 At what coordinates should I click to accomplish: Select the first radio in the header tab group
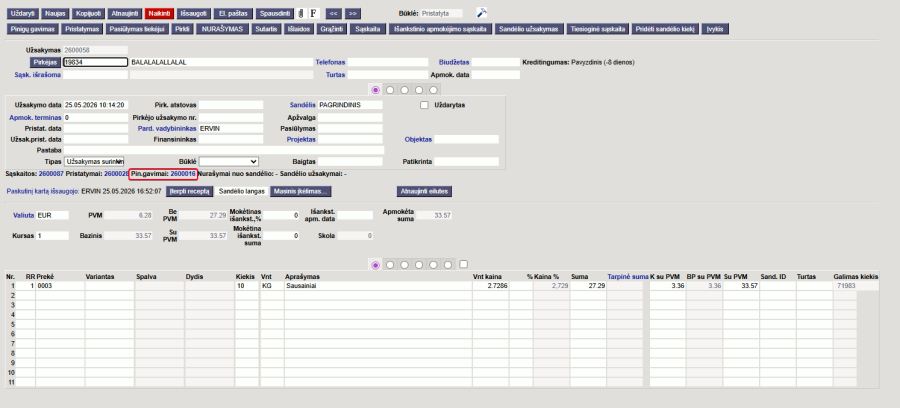pyautogui.click(x=375, y=90)
